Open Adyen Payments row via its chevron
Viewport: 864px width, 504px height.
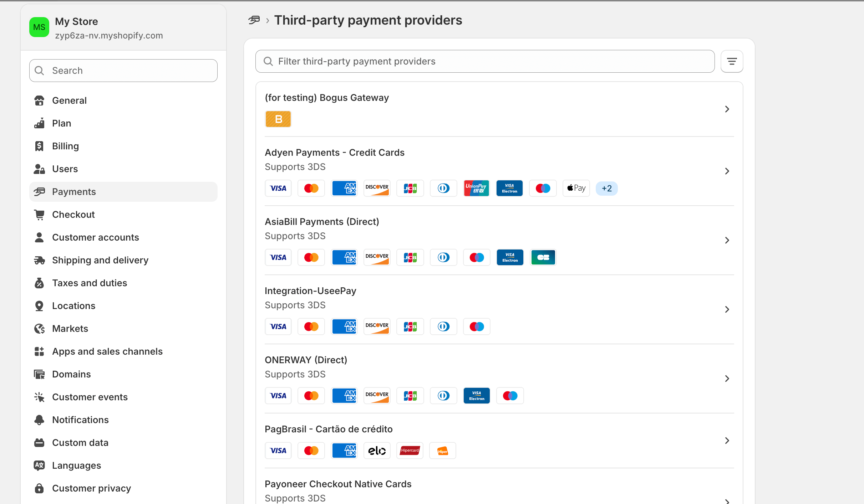click(x=727, y=171)
